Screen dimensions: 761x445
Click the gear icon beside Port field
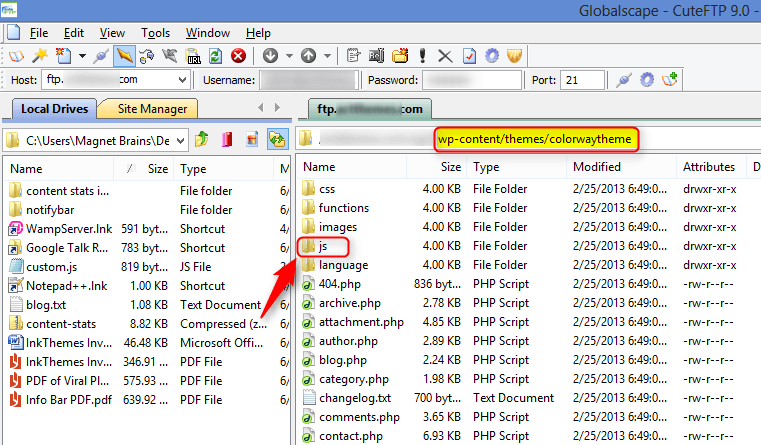(x=647, y=80)
